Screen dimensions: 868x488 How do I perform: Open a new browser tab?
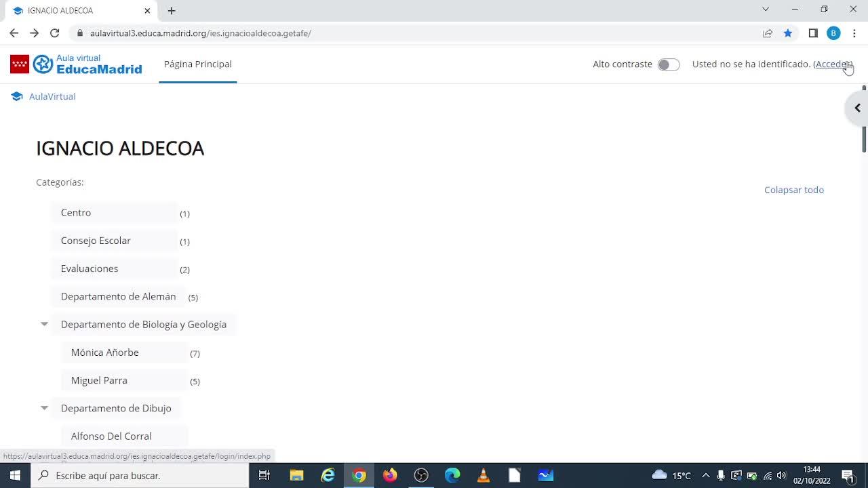172,10
